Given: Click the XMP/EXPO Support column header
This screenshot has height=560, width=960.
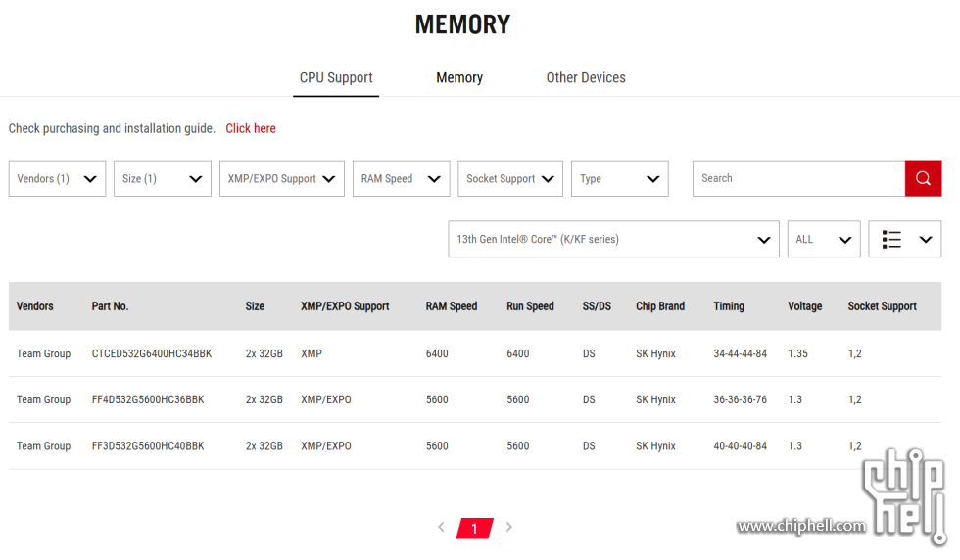Looking at the screenshot, I should [x=345, y=306].
